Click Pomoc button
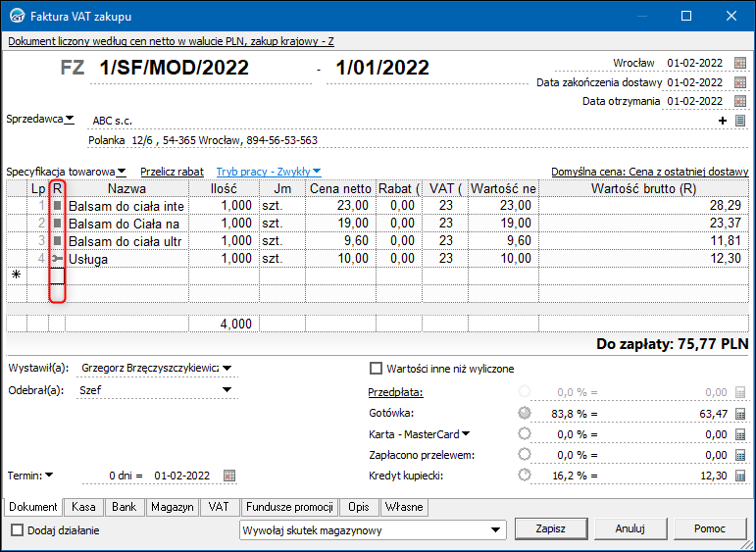The height and width of the screenshot is (552, 756). point(709,528)
